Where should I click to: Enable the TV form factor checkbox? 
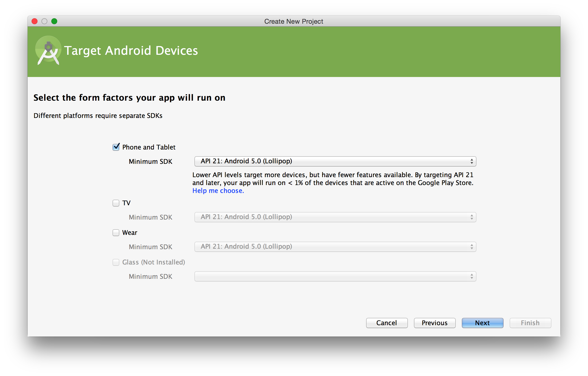pos(116,203)
